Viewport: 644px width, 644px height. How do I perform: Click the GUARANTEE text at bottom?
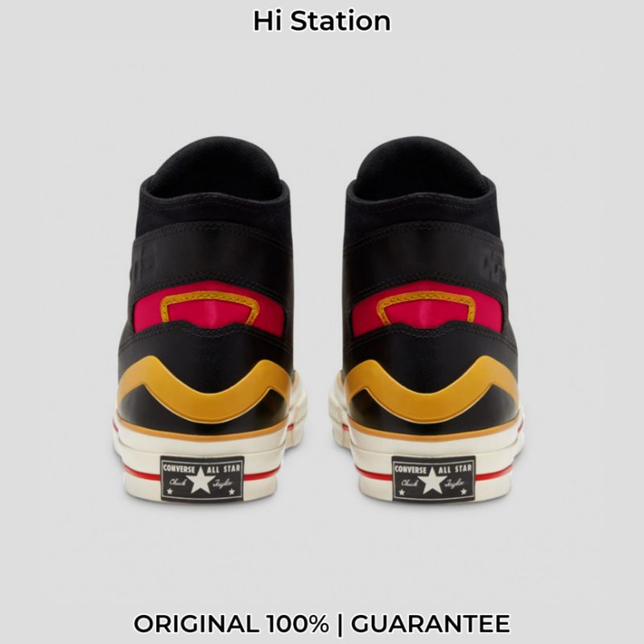click(x=431, y=624)
